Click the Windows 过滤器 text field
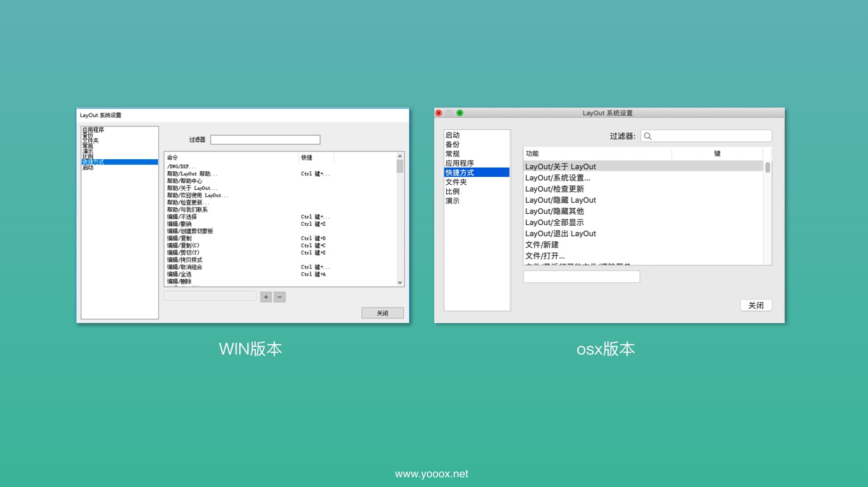868x487 pixels. [x=265, y=139]
